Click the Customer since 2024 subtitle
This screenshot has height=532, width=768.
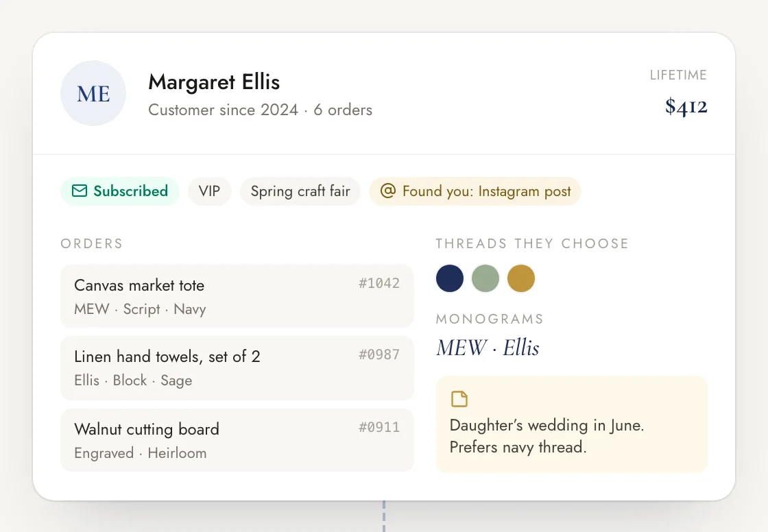click(260, 110)
